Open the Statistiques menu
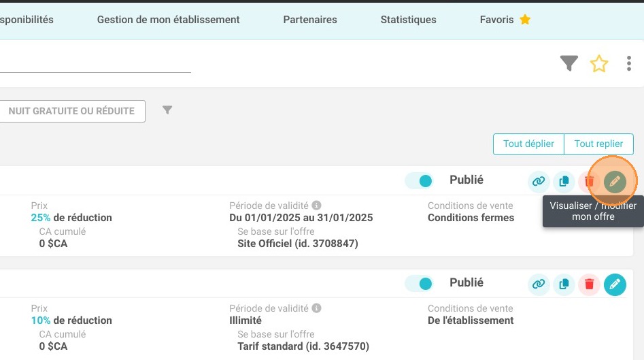 pyautogui.click(x=408, y=20)
